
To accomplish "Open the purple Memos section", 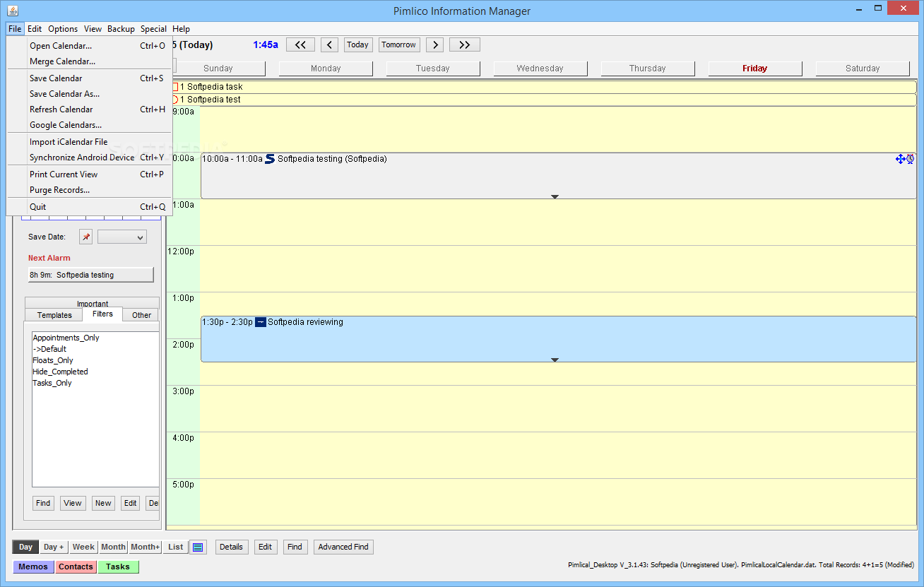I will (x=33, y=567).
